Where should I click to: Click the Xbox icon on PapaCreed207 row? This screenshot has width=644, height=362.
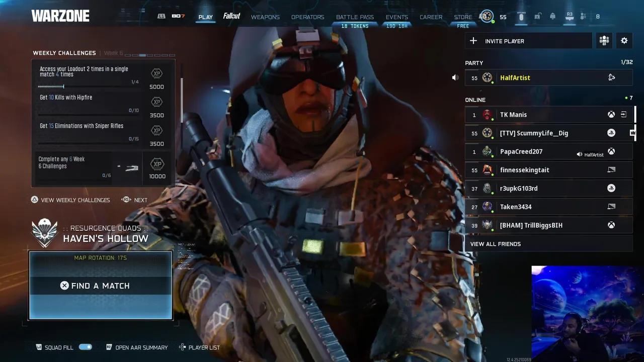(611, 151)
